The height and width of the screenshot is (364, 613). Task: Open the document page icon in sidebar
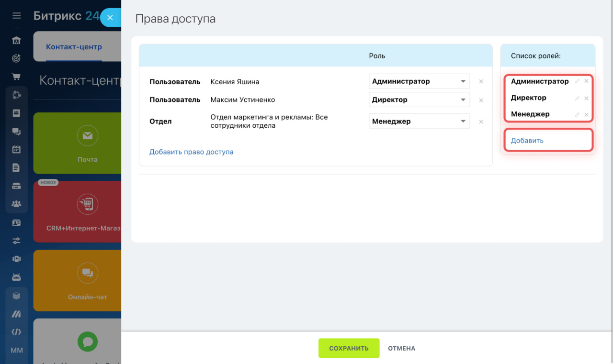[17, 168]
